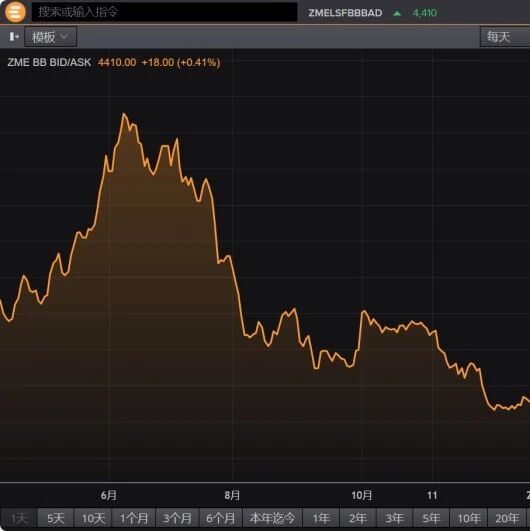Viewport: 530px width, 531px height.
Task: Toggle the side panel expand icon
Action: [14, 37]
